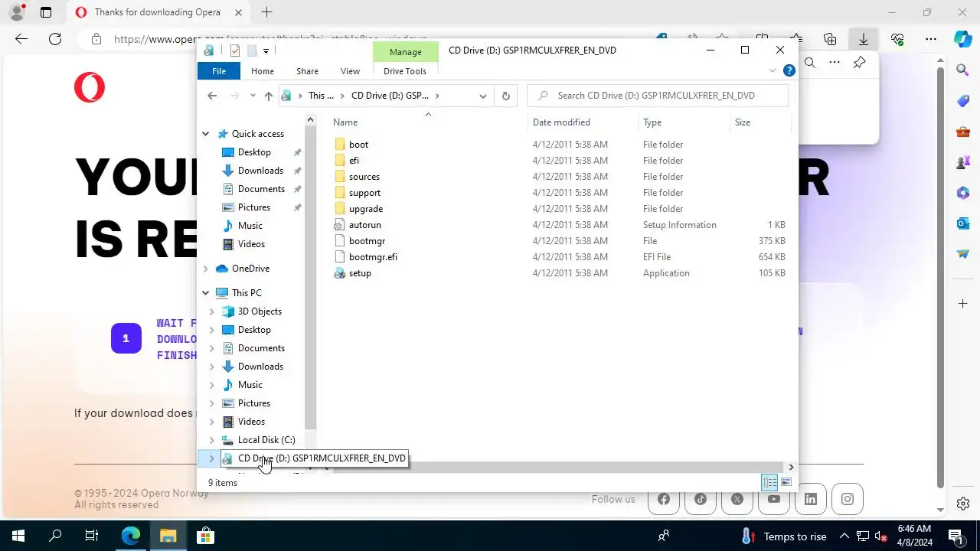
Task: Click the Facebook follow icon
Action: [x=664, y=499]
